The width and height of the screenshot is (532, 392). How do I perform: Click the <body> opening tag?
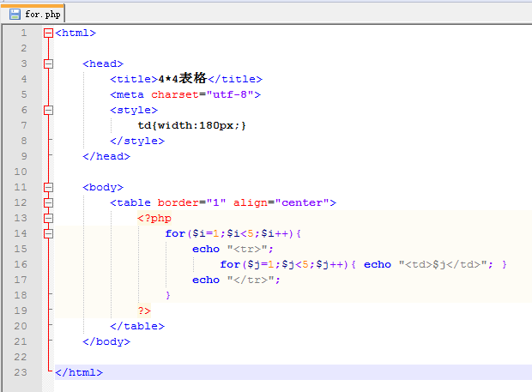[103, 187]
